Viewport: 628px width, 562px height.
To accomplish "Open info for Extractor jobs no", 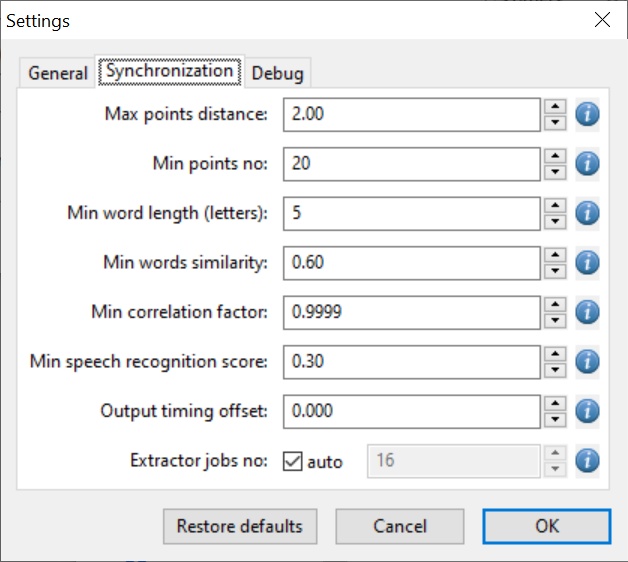I will (587, 461).
